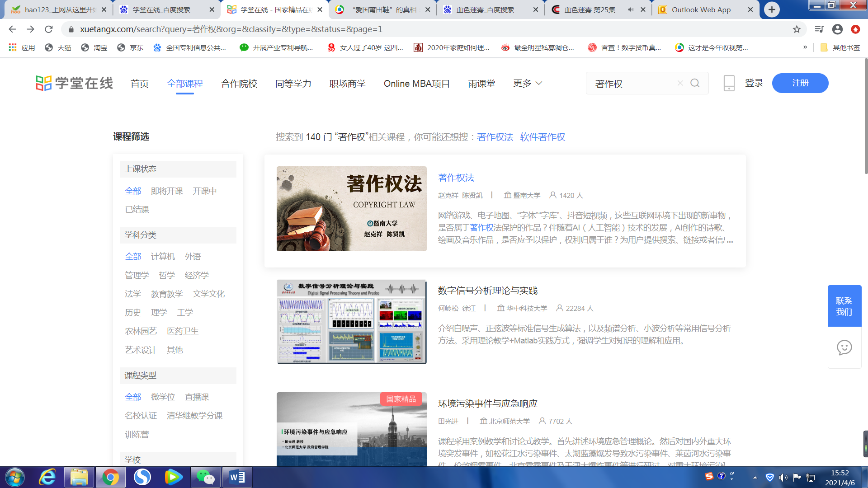Open WeChat from taskbar
Screen dimensions: 868x488
206,477
